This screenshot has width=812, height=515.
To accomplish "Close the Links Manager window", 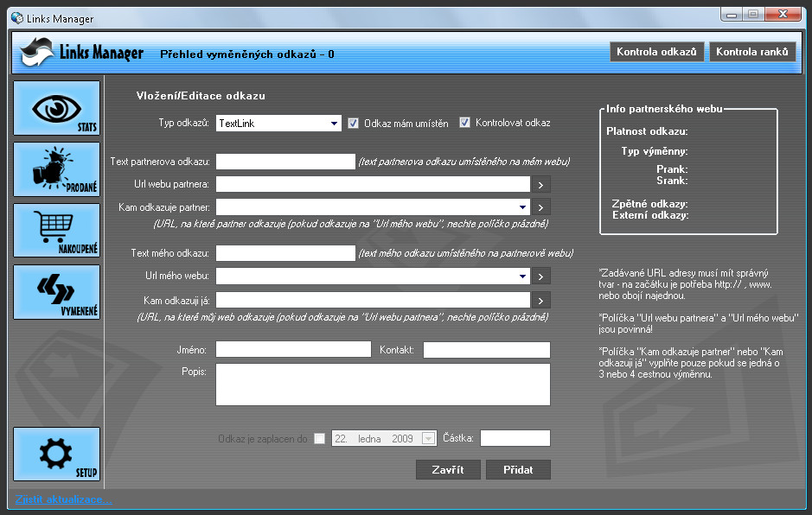I will click(783, 15).
